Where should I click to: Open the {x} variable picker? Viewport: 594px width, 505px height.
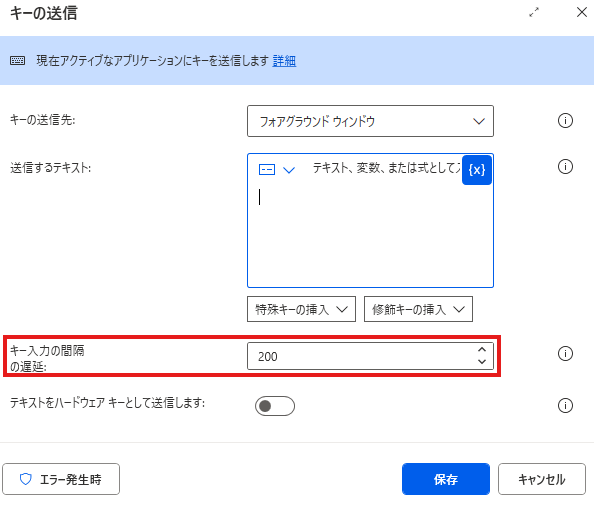(477, 170)
